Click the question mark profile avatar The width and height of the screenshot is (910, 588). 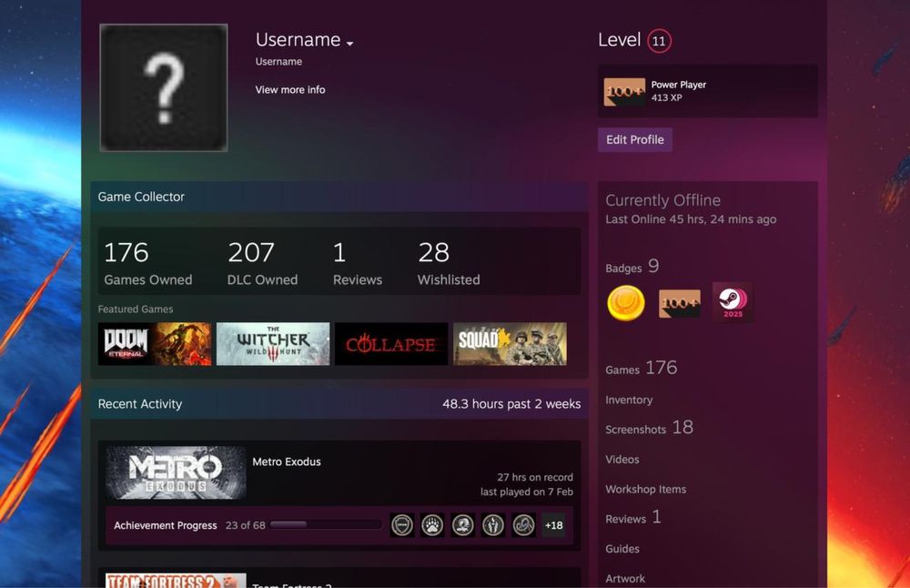164,87
